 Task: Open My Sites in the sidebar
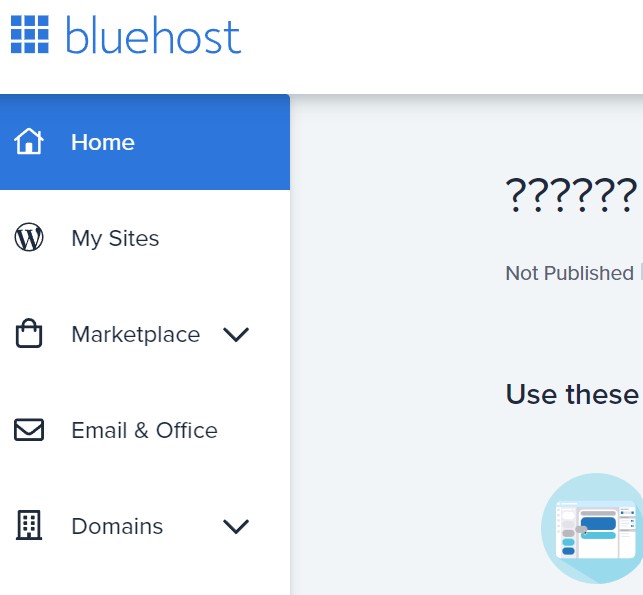coord(115,238)
